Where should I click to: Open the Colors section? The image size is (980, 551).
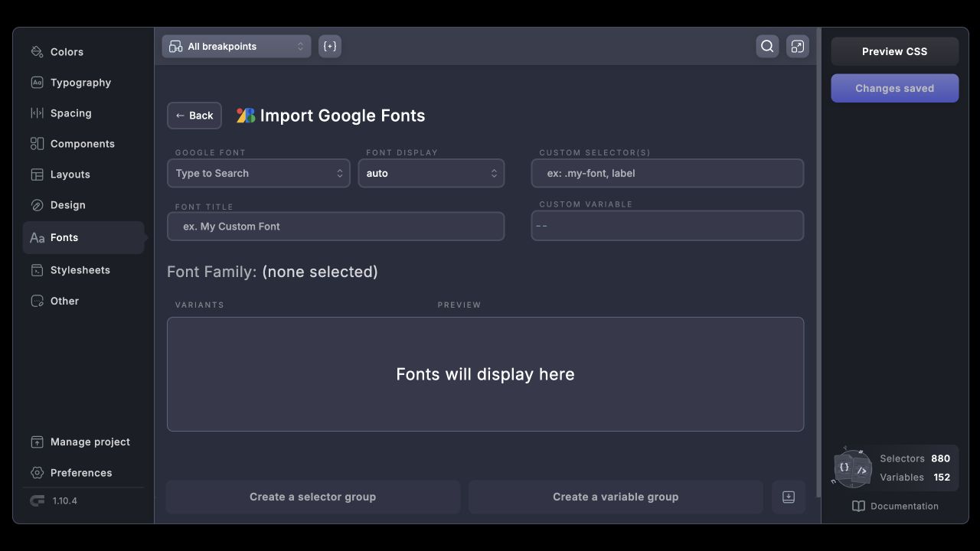[67, 51]
